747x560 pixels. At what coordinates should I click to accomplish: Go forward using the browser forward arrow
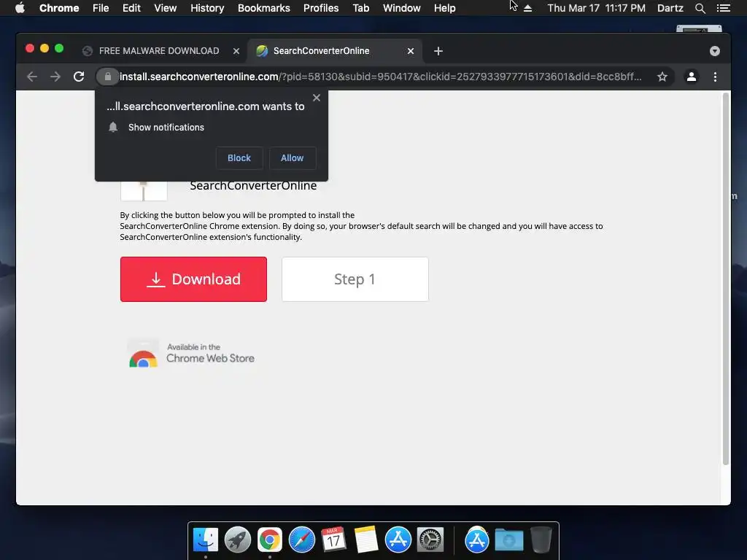coord(55,77)
